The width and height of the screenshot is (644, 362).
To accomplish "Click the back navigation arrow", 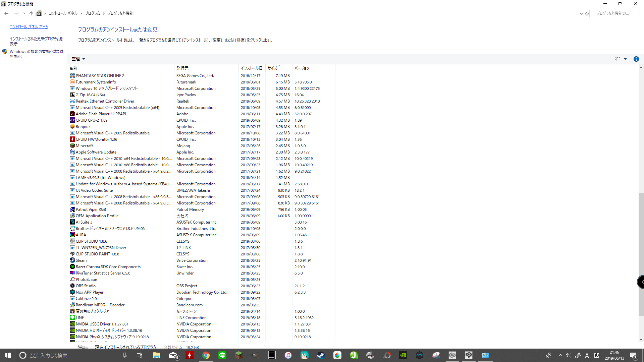I will click(x=6, y=13).
